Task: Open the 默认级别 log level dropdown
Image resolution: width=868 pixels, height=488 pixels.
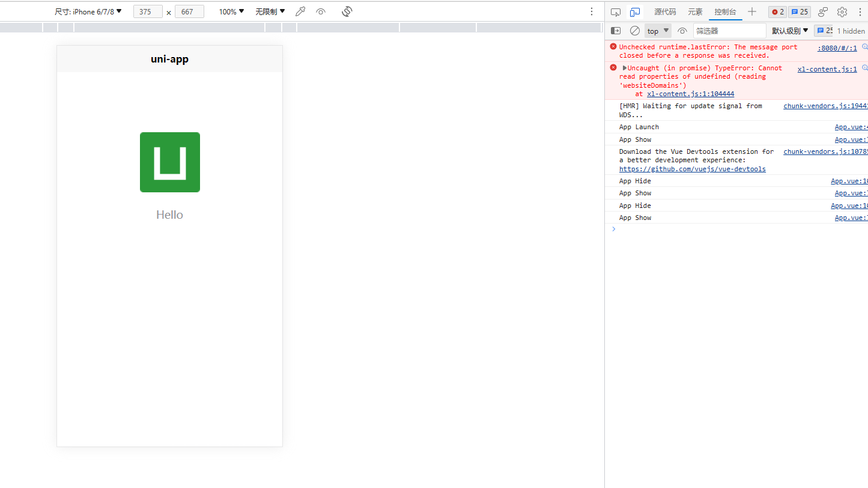Action: tap(791, 31)
